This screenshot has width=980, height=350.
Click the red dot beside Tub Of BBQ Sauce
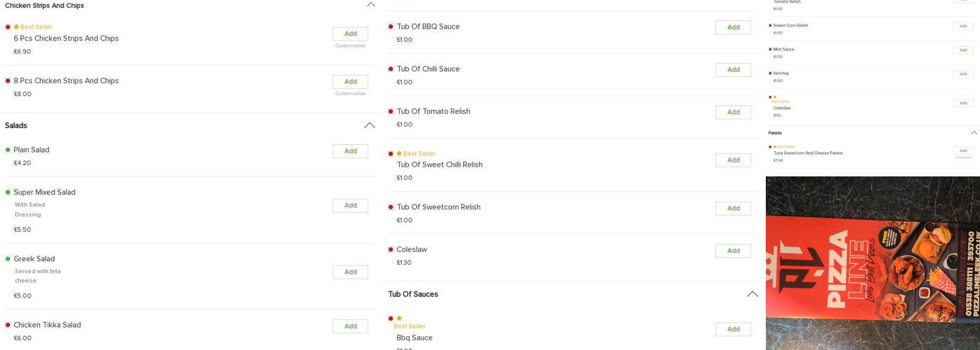click(391, 27)
